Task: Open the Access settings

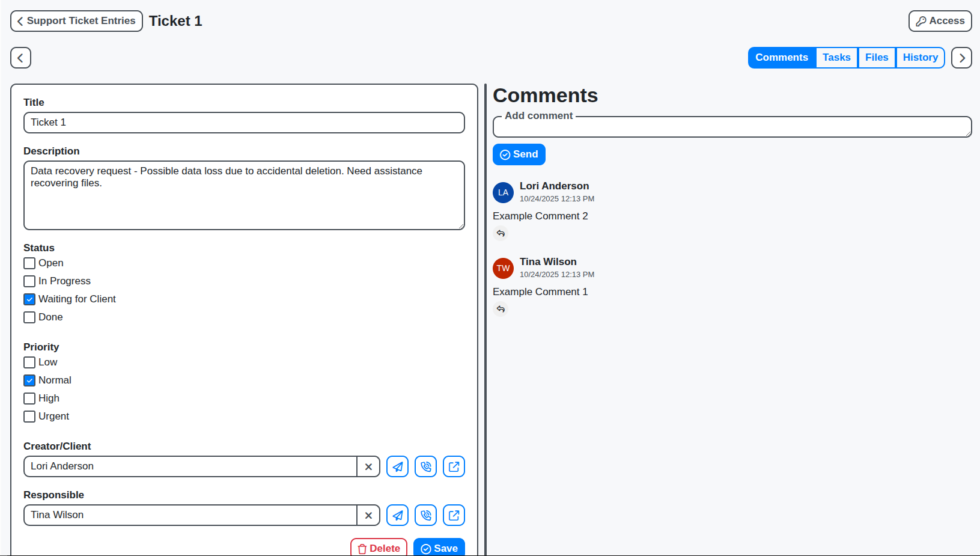Action: pos(940,20)
